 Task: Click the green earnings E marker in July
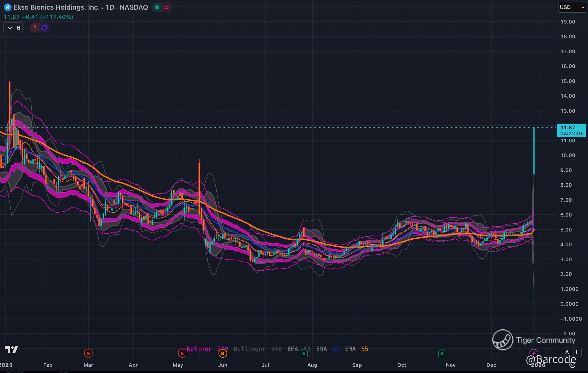(x=304, y=353)
